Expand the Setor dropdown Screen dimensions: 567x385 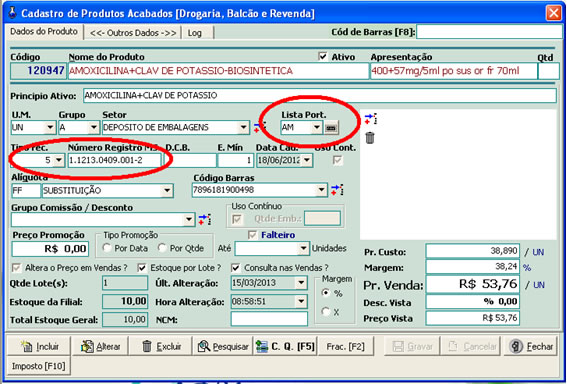click(243, 127)
